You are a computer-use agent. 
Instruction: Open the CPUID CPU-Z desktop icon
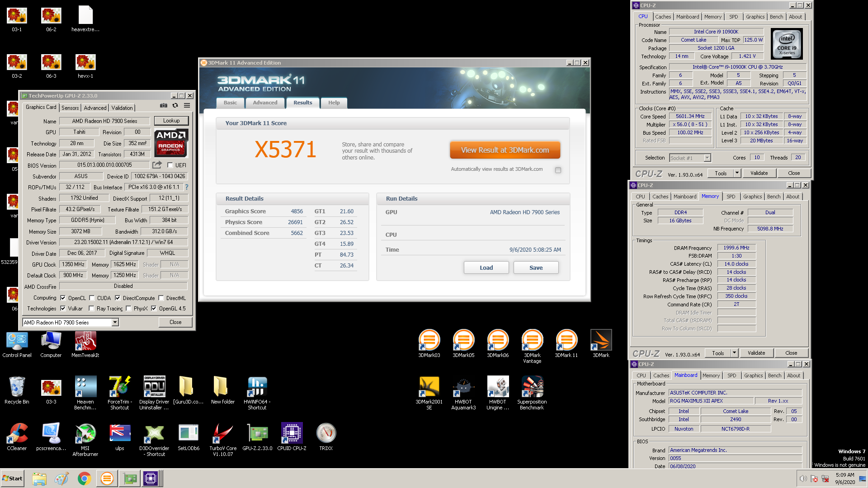click(292, 437)
